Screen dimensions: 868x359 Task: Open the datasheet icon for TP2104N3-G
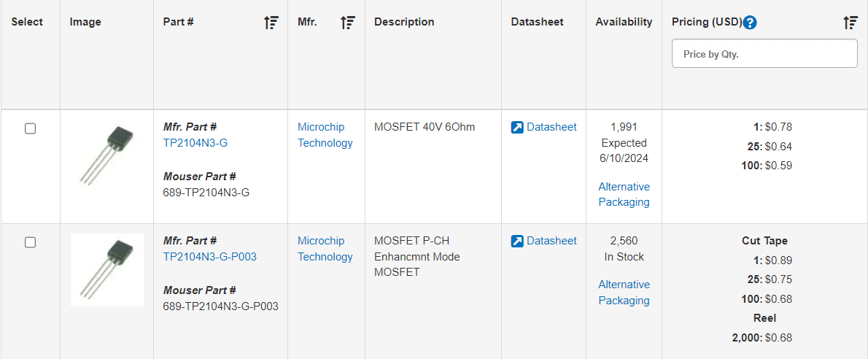[x=517, y=128]
